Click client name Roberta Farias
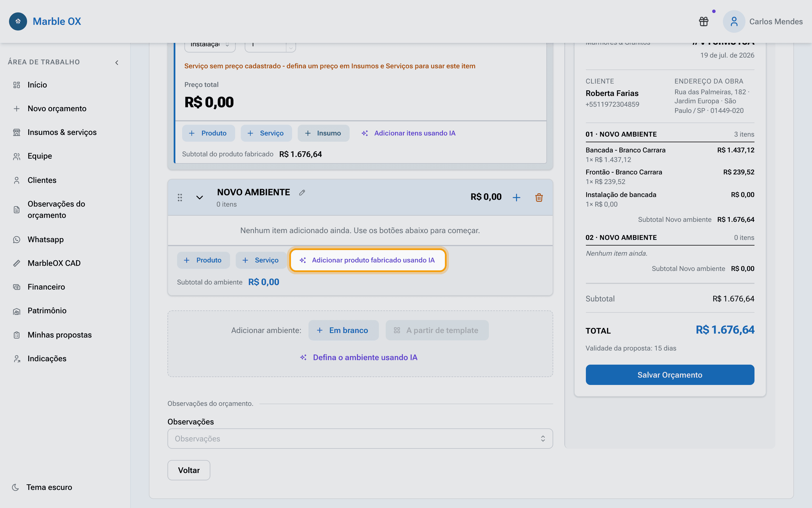This screenshot has height=508, width=812. (612, 93)
